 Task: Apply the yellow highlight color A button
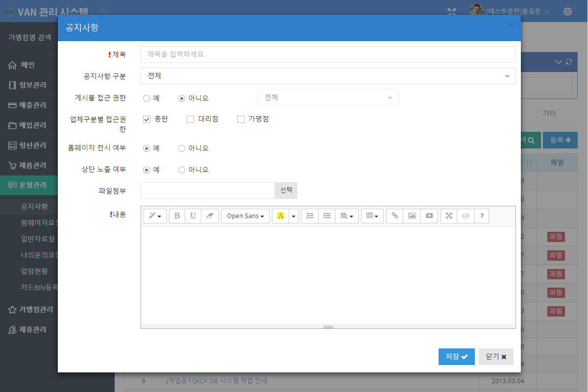click(281, 216)
